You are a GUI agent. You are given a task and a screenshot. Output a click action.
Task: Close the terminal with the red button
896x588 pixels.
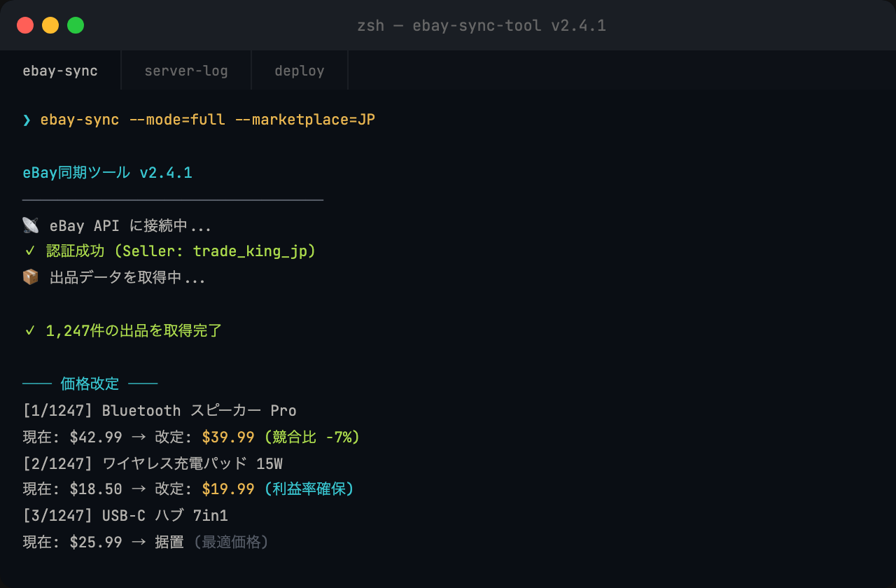pos(25,25)
